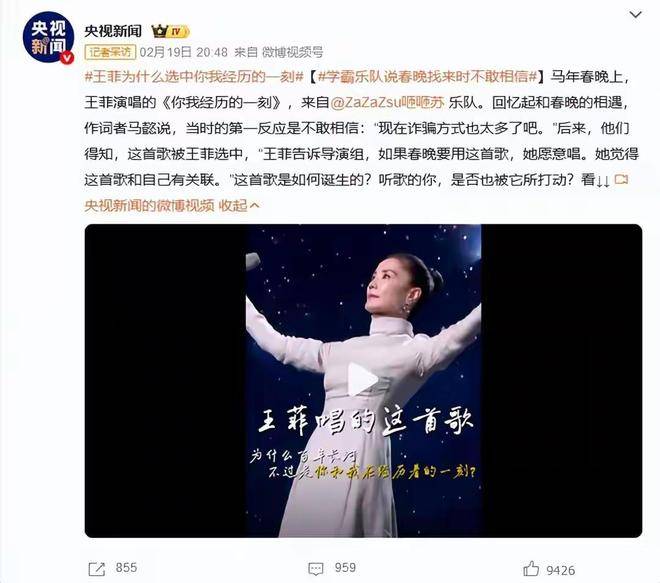Click the 02月19日 20:48 timestamp
Screen dimensions: 660x583
click(184, 52)
